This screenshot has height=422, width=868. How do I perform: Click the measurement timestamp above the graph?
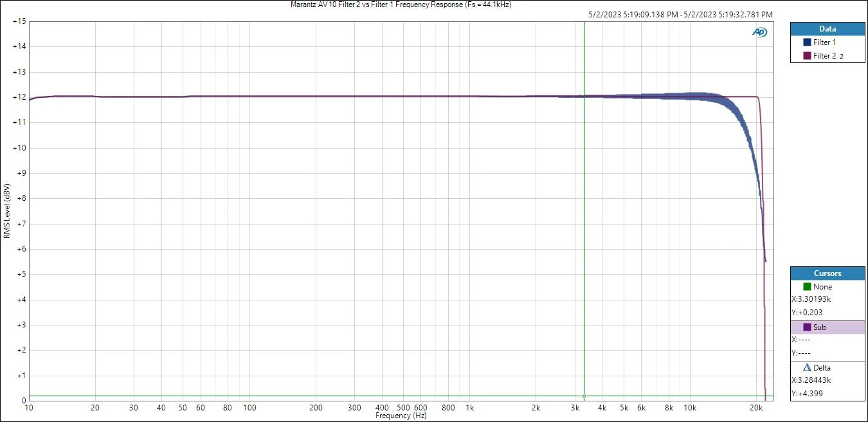(680, 14)
